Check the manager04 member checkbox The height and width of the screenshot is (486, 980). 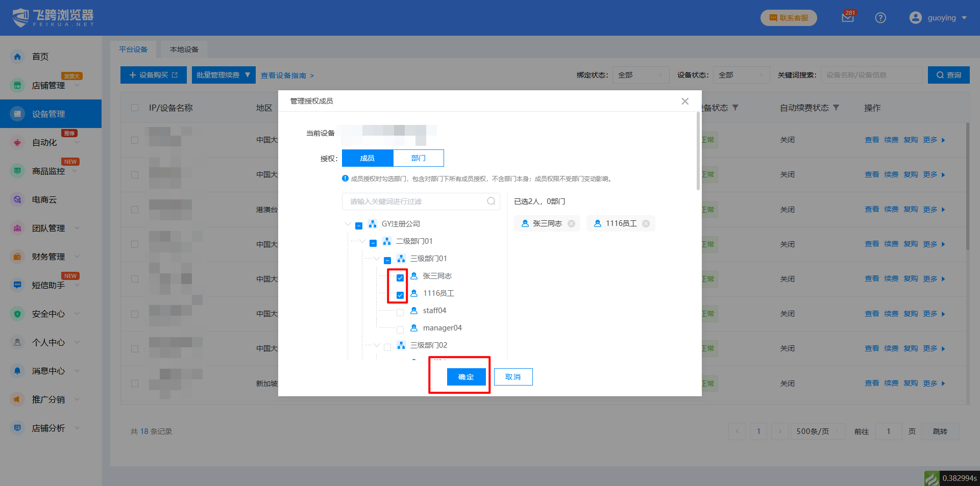point(400,330)
